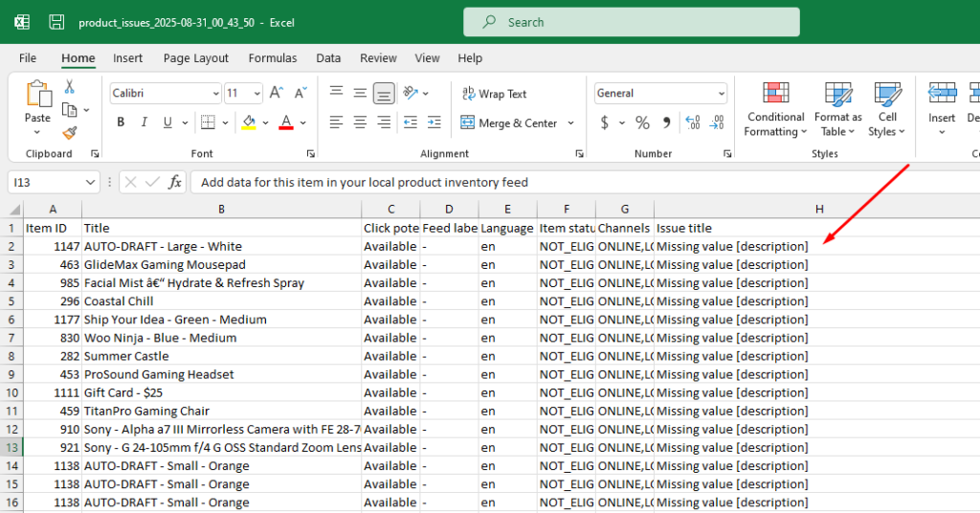Apply the yellow fill color
980x513 pixels.
[x=249, y=123]
